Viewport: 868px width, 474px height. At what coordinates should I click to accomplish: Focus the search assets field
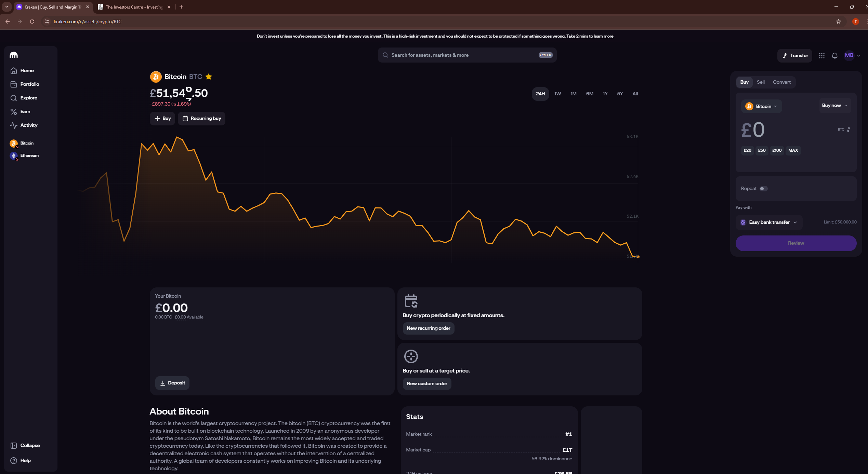point(467,55)
